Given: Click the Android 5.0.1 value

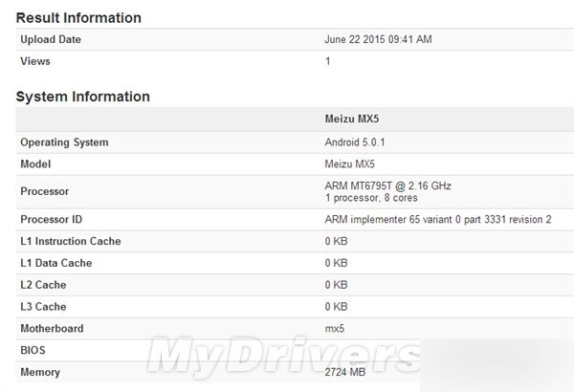Looking at the screenshot, I should tap(355, 142).
